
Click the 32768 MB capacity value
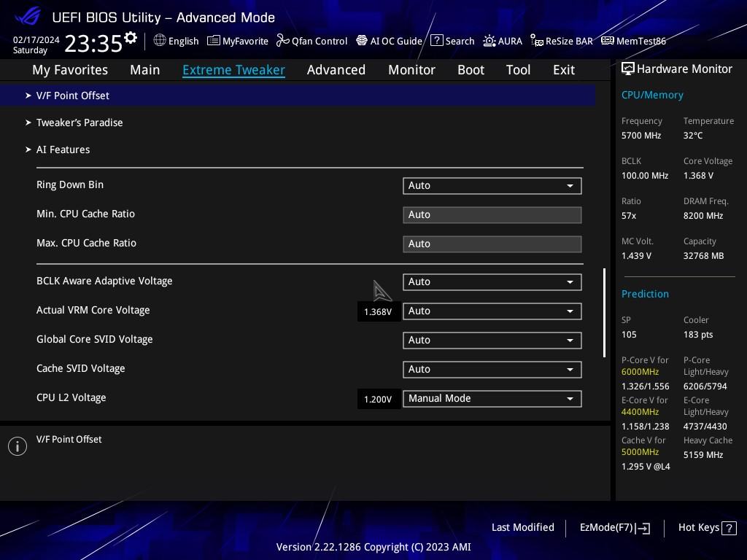(704, 256)
